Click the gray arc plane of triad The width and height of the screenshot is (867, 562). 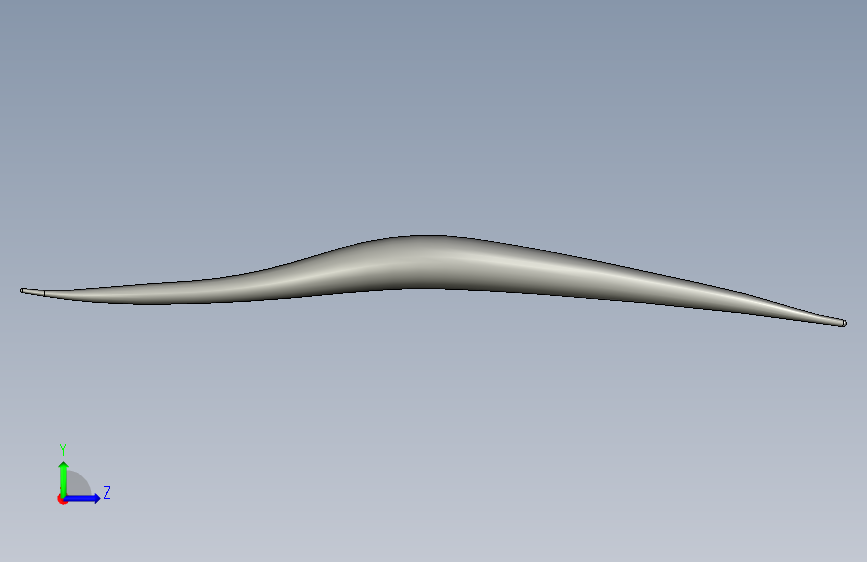tap(79, 485)
